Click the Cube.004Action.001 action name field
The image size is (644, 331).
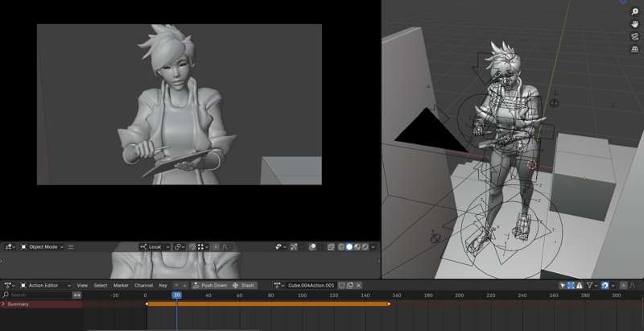pos(311,285)
